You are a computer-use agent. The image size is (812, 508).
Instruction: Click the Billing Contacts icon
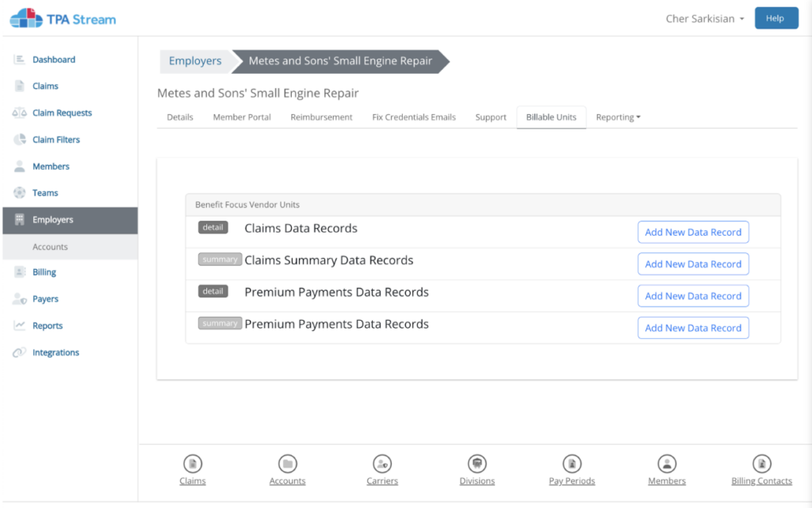[x=761, y=464]
